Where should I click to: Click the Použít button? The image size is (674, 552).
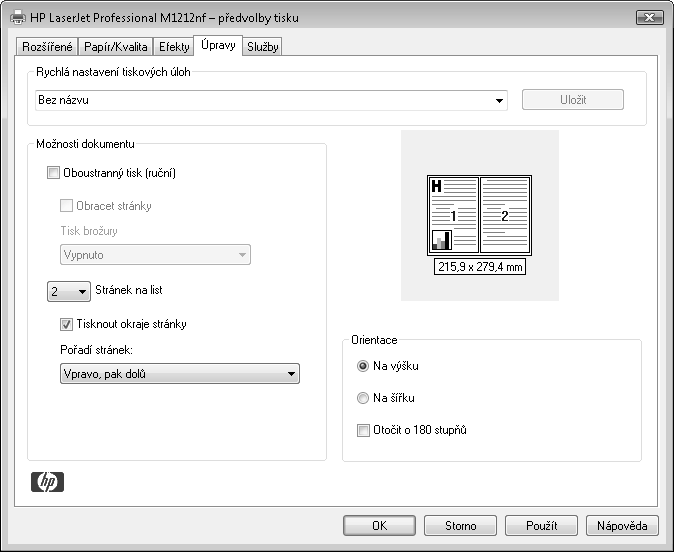coord(541,525)
